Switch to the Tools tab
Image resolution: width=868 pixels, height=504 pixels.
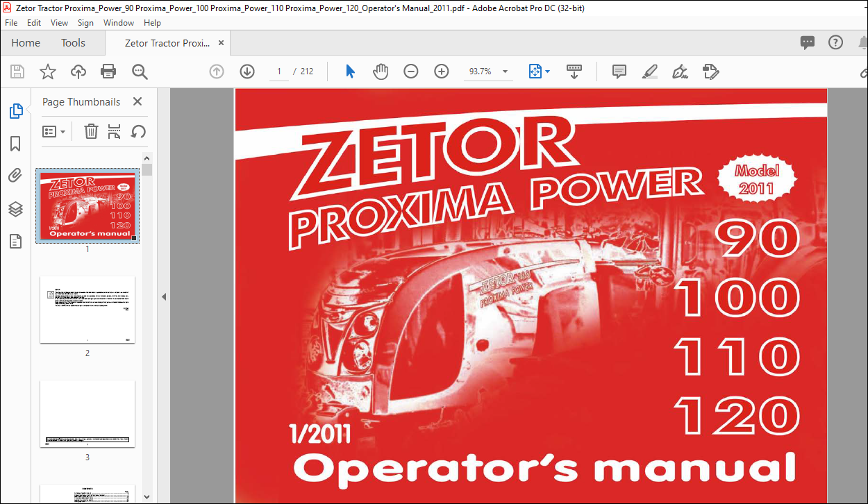(73, 42)
